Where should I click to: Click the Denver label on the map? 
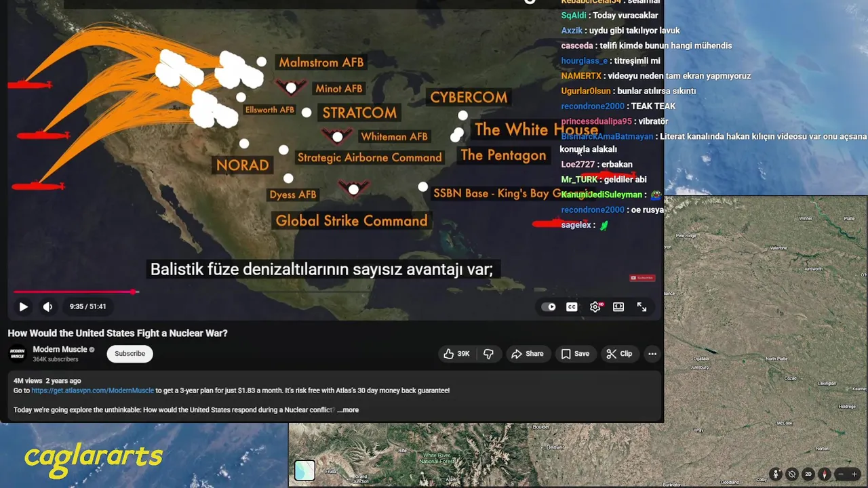tap(556, 448)
